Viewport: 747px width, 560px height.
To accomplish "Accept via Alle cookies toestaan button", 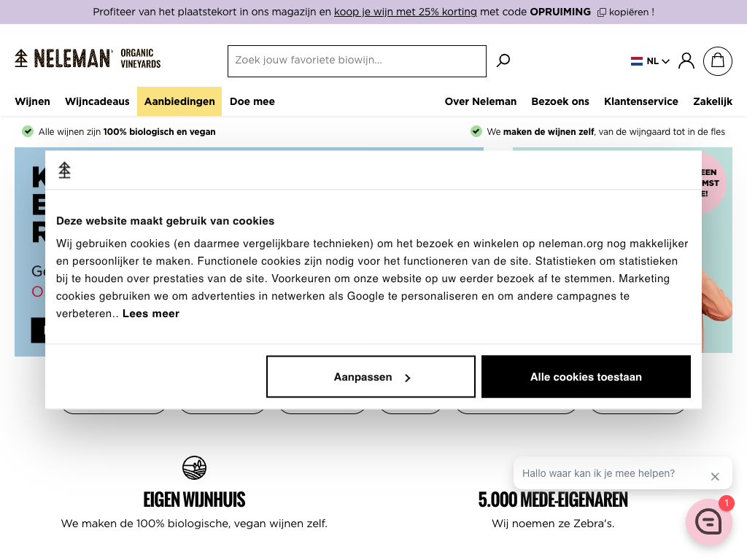I will coord(586,377).
